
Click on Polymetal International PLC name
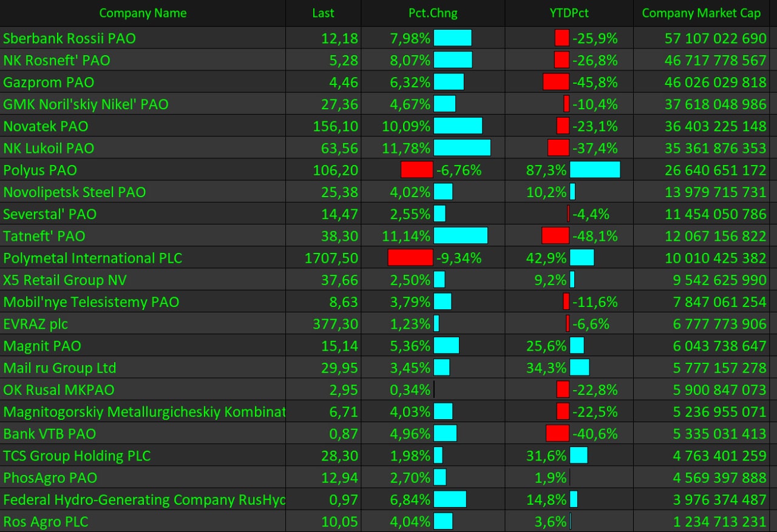[x=93, y=258]
